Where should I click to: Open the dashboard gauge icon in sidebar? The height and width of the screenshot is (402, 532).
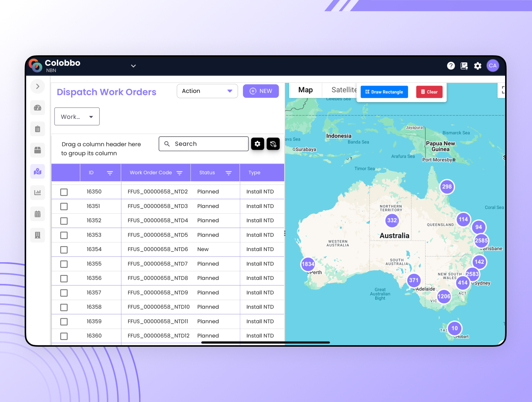(37, 108)
